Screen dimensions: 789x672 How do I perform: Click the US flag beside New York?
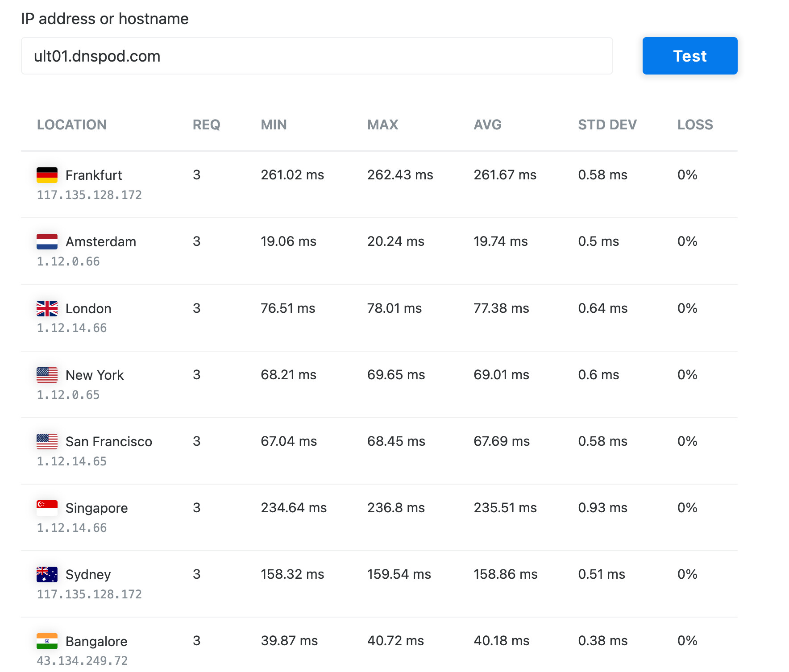47,375
